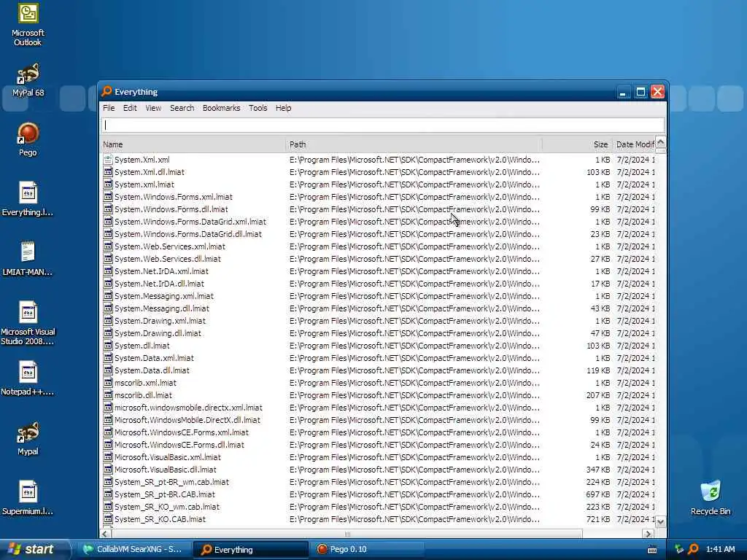
Task: Sort results by Date Modified column header
Action: coord(634,144)
